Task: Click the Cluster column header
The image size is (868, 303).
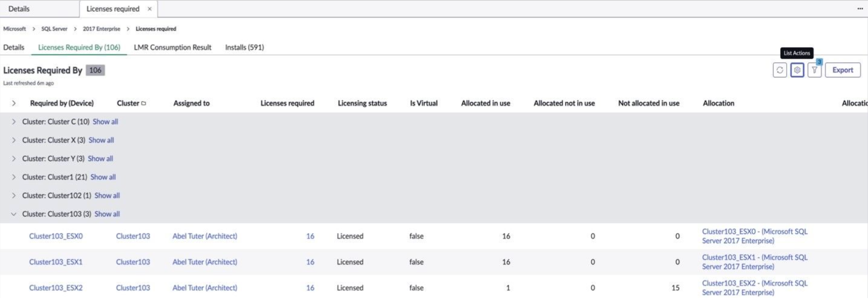Action: [x=128, y=103]
